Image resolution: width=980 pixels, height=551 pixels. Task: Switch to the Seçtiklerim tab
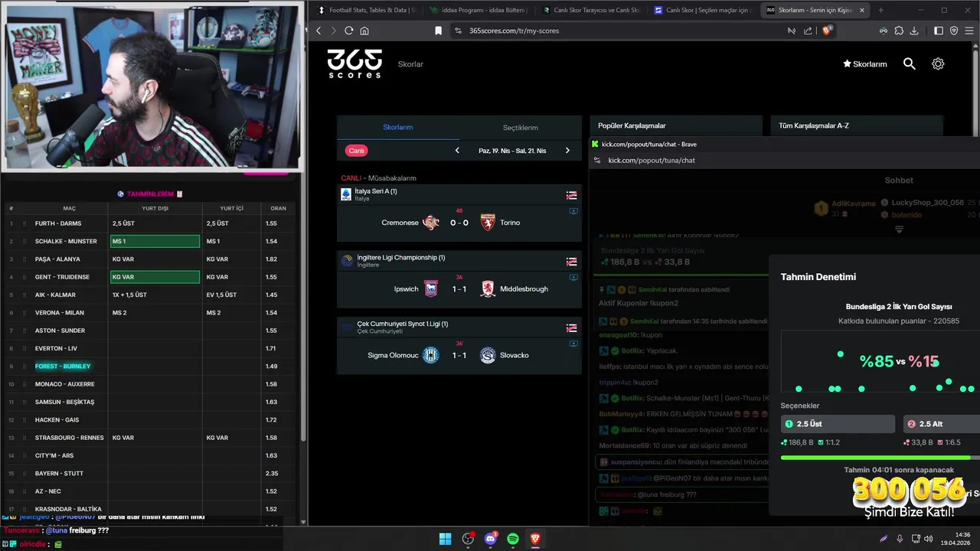coord(521,127)
